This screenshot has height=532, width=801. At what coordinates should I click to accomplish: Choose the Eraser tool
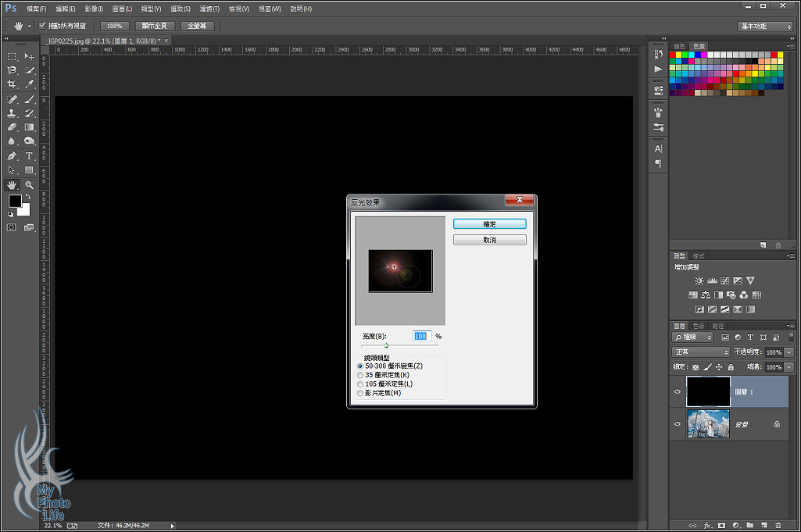(x=13, y=127)
